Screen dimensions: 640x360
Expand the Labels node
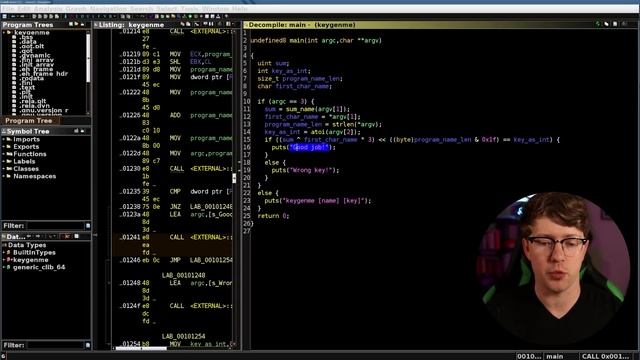tap(4, 161)
